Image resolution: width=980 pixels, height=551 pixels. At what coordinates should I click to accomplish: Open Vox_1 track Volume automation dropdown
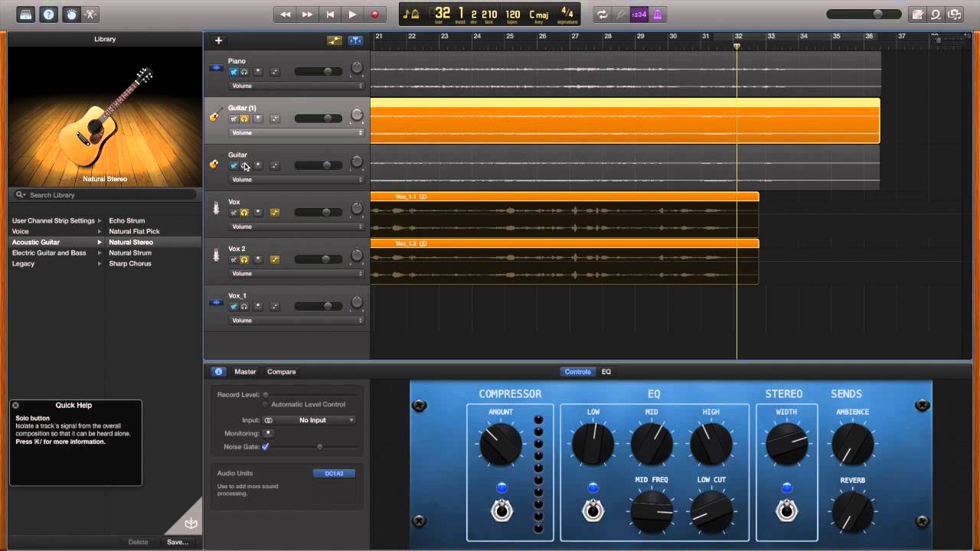click(x=296, y=320)
